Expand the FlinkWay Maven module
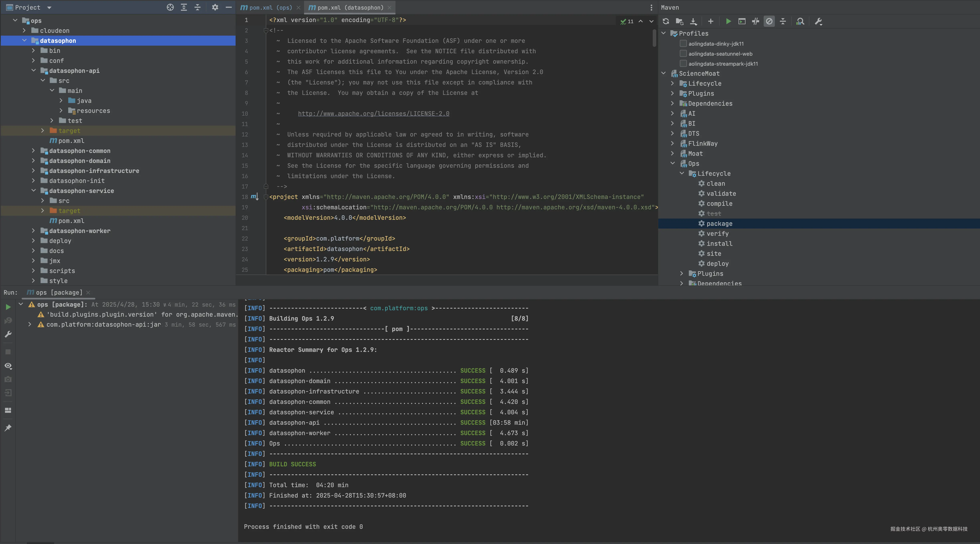980x544 pixels. click(673, 143)
